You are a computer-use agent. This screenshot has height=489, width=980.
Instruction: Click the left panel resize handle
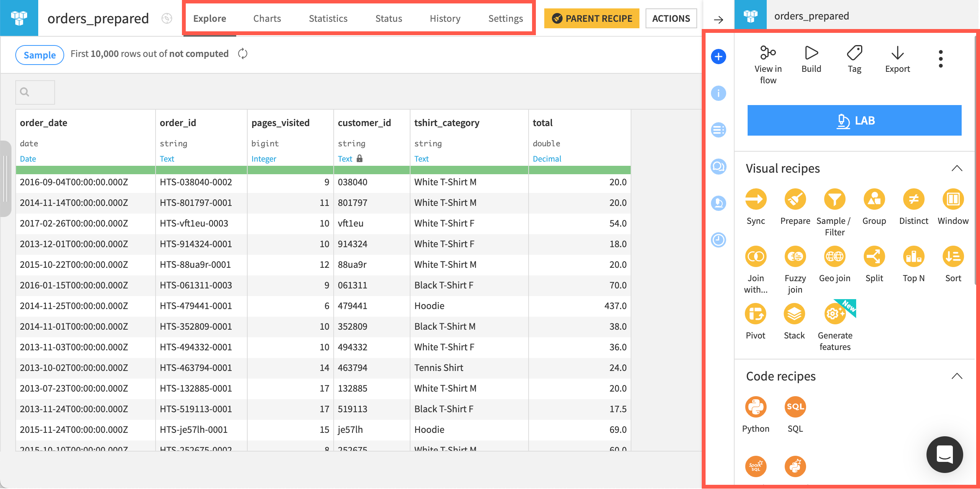click(x=5, y=179)
